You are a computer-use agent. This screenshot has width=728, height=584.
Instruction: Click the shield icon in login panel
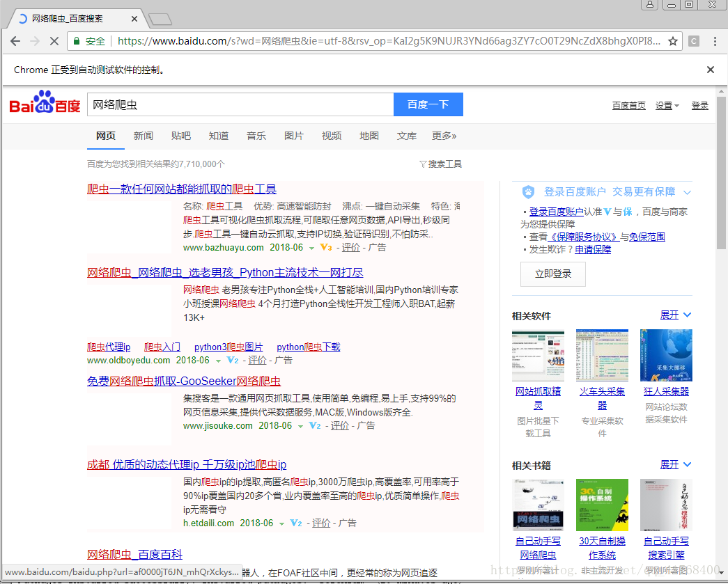click(528, 191)
